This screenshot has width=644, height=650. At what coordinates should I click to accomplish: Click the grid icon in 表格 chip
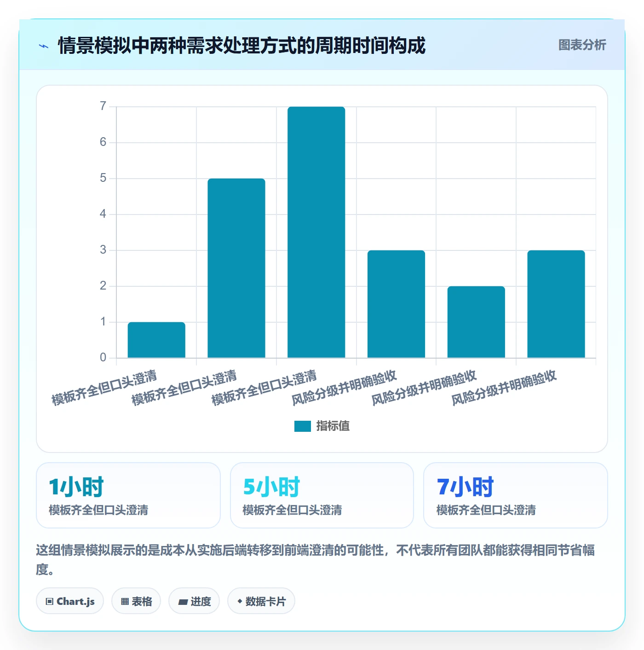125,602
